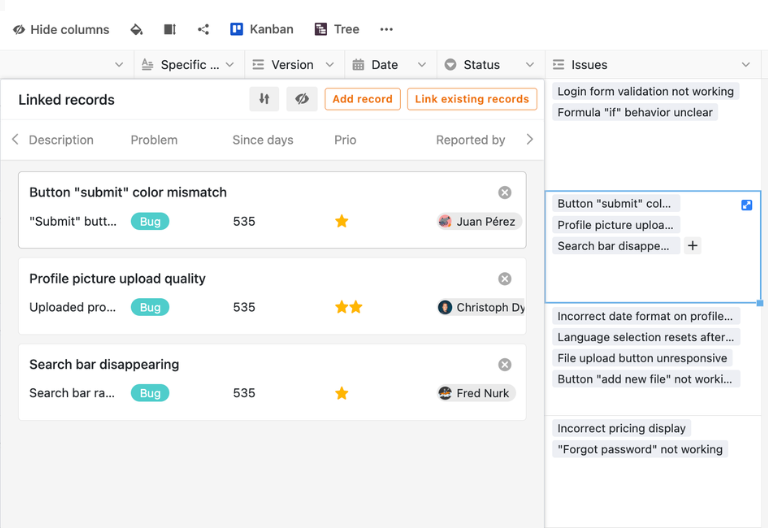Switch to the Kanban plugin
The width and height of the screenshot is (768, 528).
point(262,29)
